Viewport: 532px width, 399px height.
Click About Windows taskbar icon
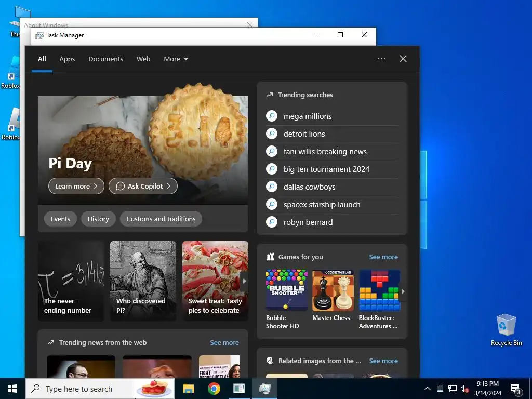pos(239,389)
